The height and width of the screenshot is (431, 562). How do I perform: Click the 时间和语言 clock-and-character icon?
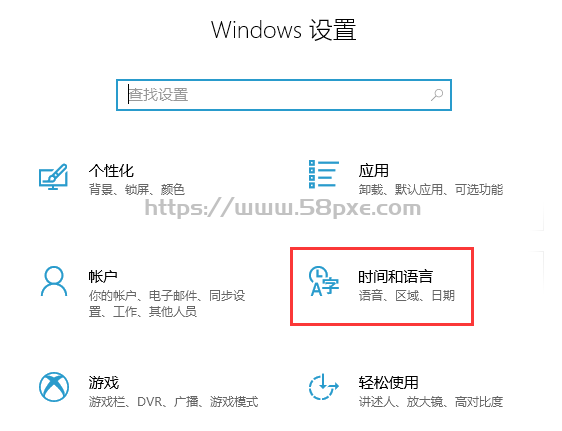tap(324, 281)
